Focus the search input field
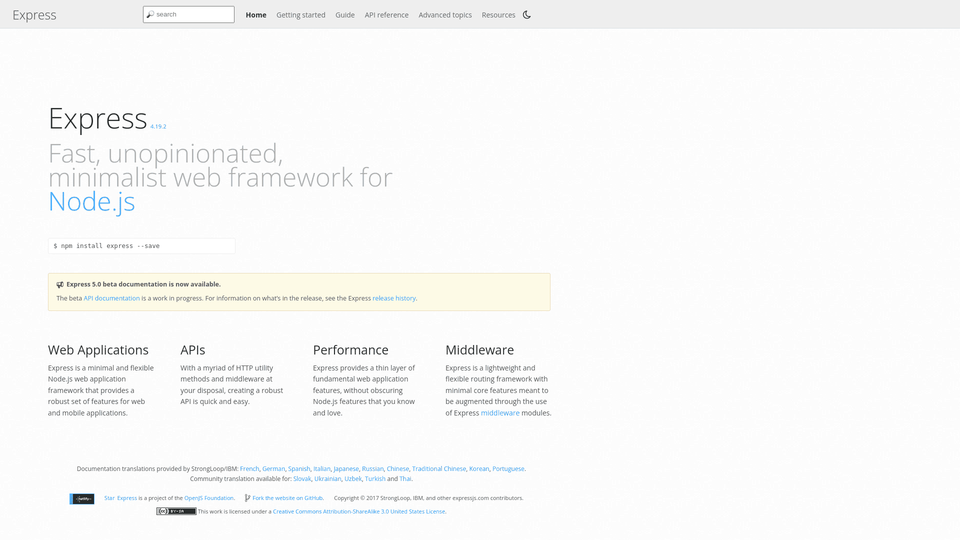This screenshot has height=540, width=960. 189,14
